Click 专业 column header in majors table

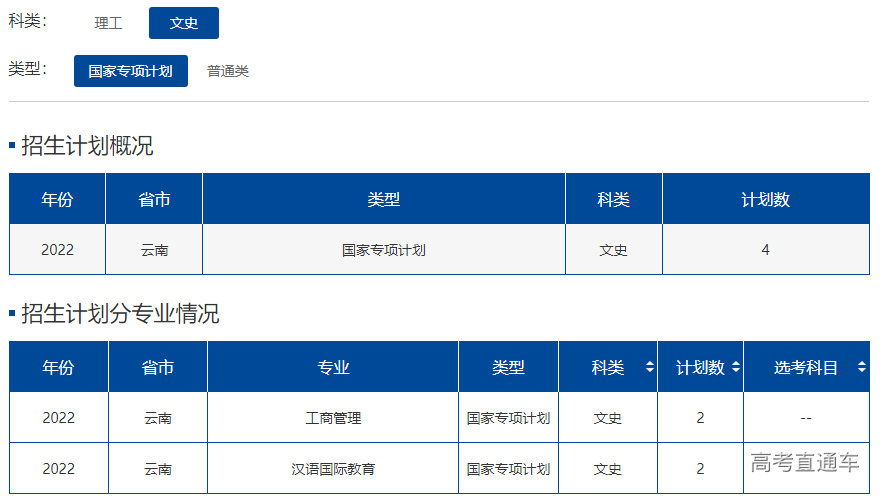(x=333, y=367)
